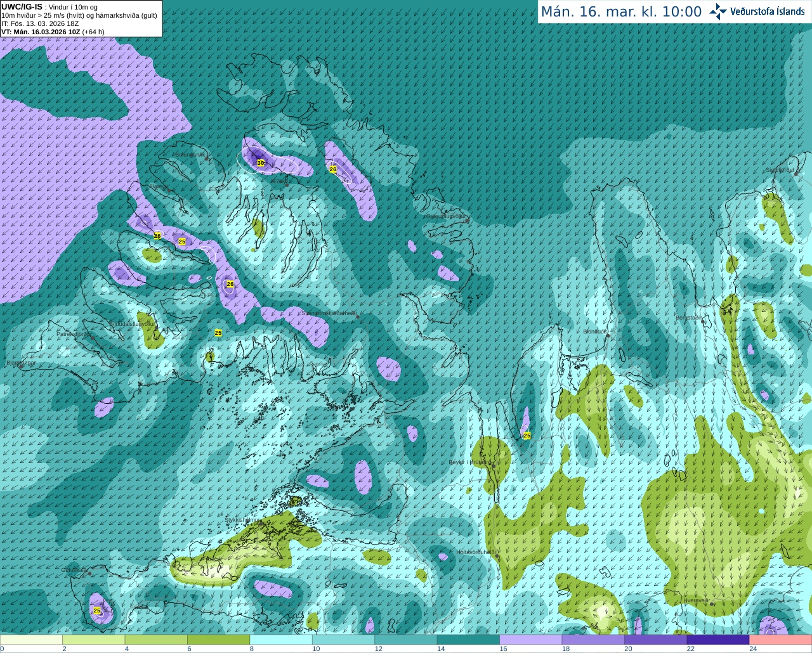Click the Bergstaðir station label
The height and width of the screenshot is (653, 812).
[x=689, y=318]
